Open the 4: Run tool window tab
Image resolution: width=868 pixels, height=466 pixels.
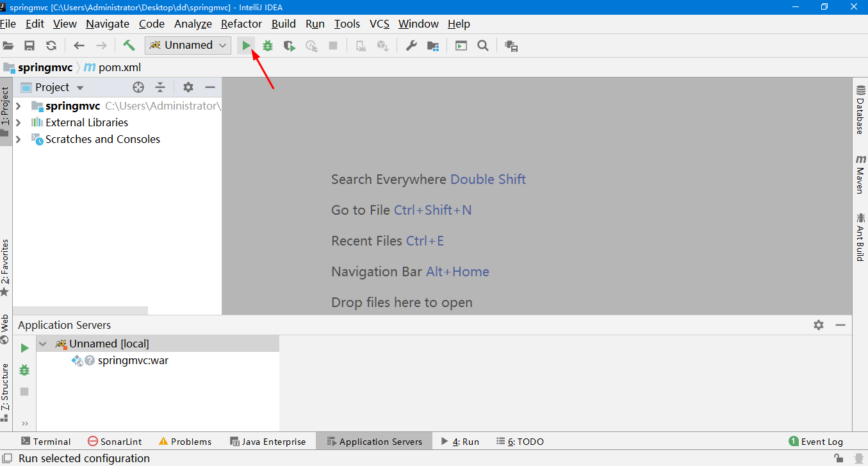tap(460, 442)
